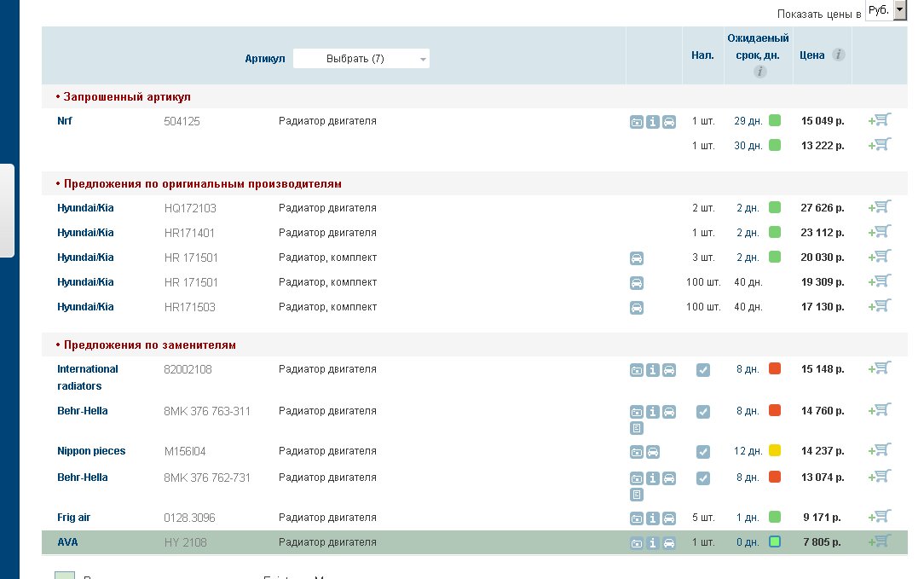
Task: Click the price 27 626 р.
Action: click(x=823, y=207)
